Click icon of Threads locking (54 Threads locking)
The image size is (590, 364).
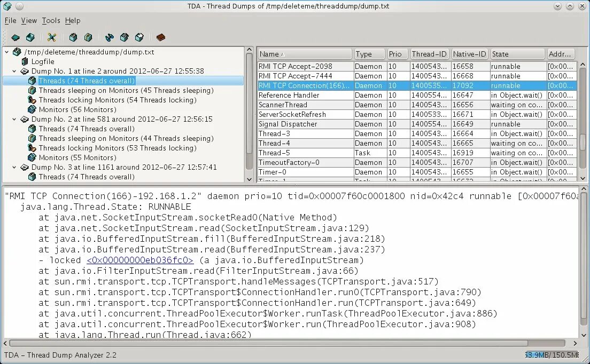tap(32, 100)
